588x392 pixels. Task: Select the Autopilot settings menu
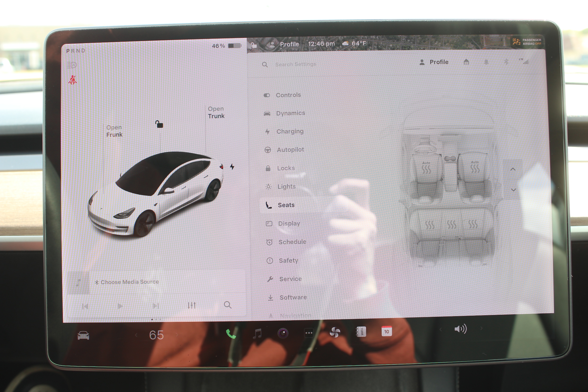290,150
